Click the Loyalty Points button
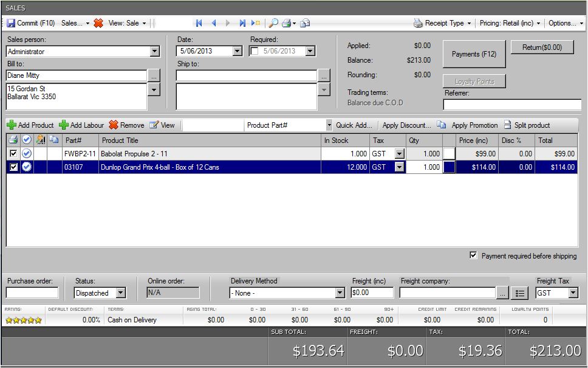 [x=474, y=82]
